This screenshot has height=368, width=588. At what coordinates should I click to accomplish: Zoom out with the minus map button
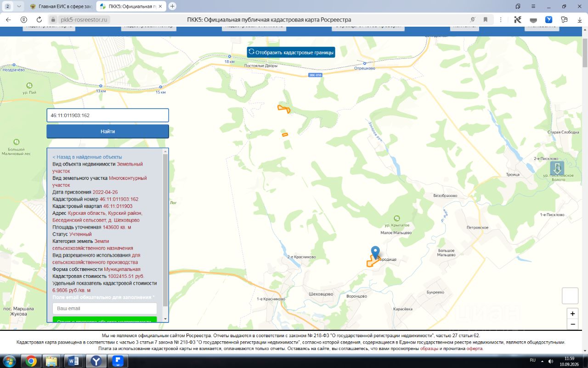(x=572, y=324)
